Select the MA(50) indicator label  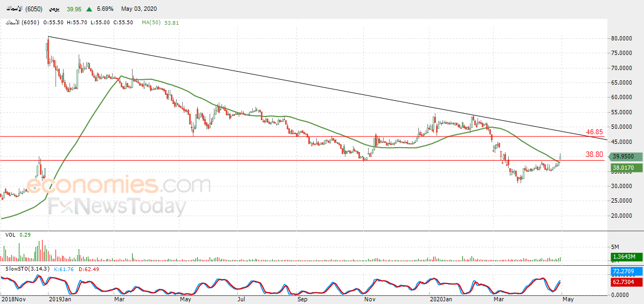[151, 23]
